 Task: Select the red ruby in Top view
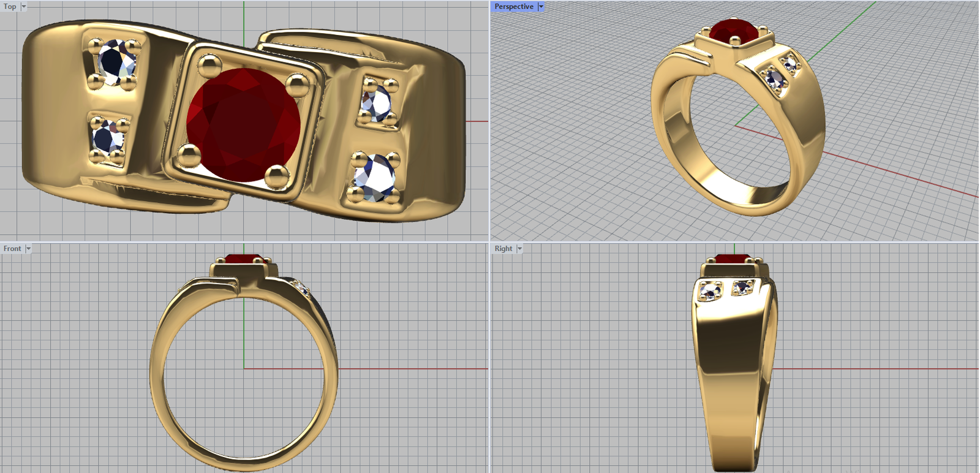pos(243,124)
